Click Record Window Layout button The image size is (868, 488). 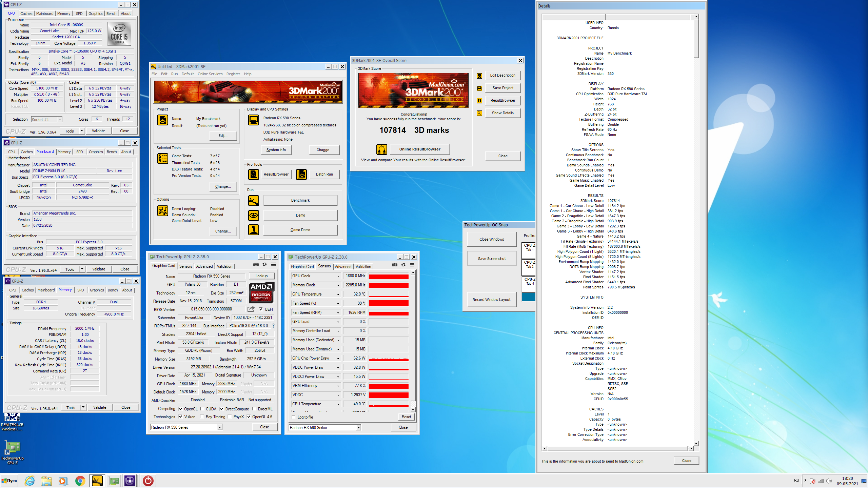pyautogui.click(x=492, y=300)
